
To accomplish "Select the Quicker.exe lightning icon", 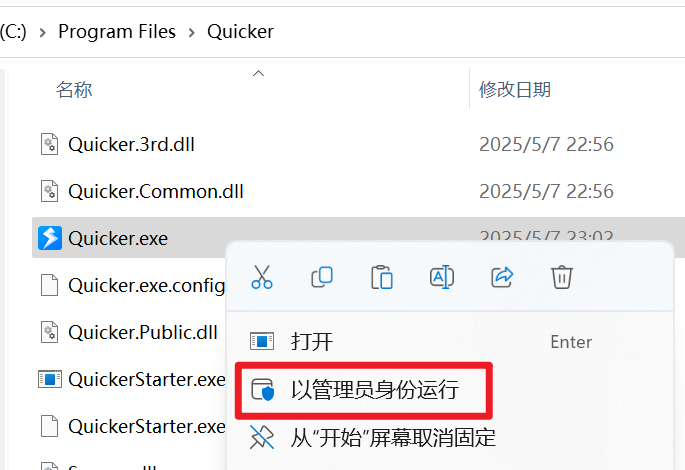I will coord(50,238).
